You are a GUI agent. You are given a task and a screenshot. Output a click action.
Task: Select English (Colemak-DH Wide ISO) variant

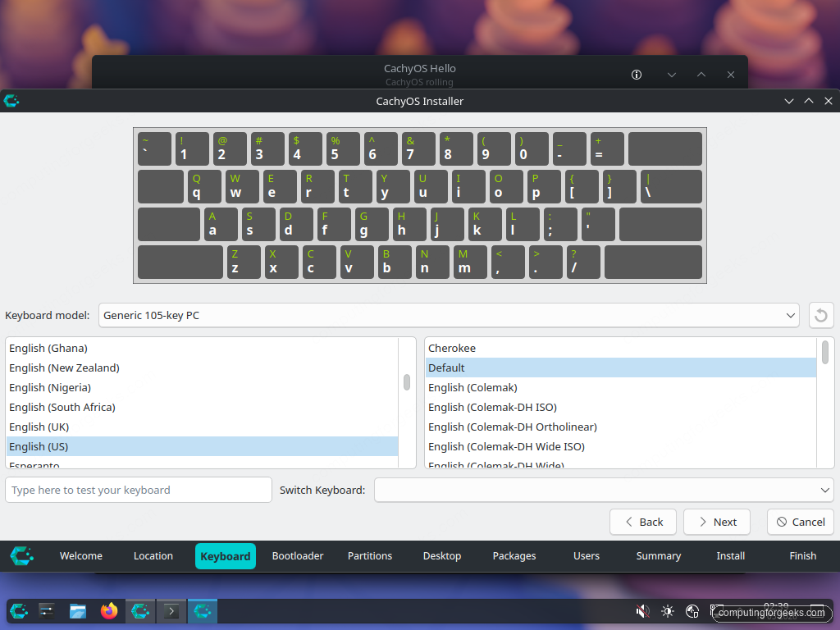click(x=621, y=446)
